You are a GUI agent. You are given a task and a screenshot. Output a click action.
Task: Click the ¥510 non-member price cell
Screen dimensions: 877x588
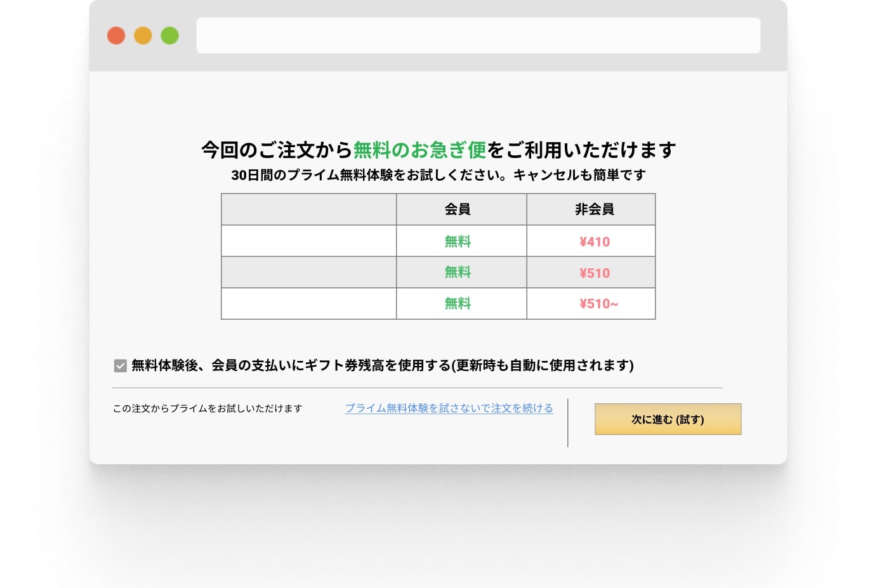point(594,273)
